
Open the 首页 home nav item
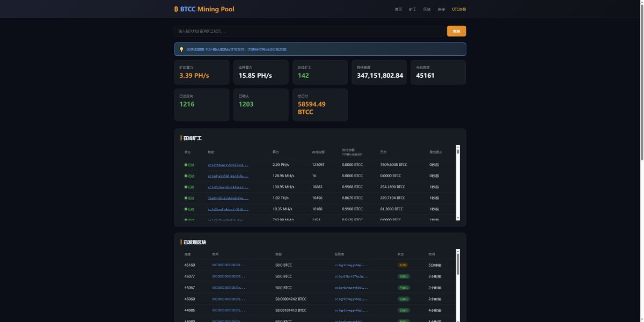tap(398, 9)
